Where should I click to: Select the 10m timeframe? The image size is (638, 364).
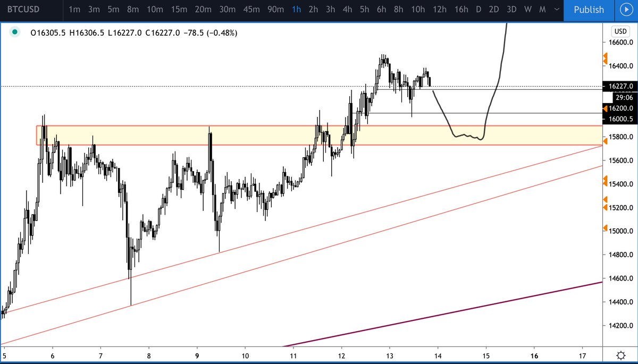(155, 10)
